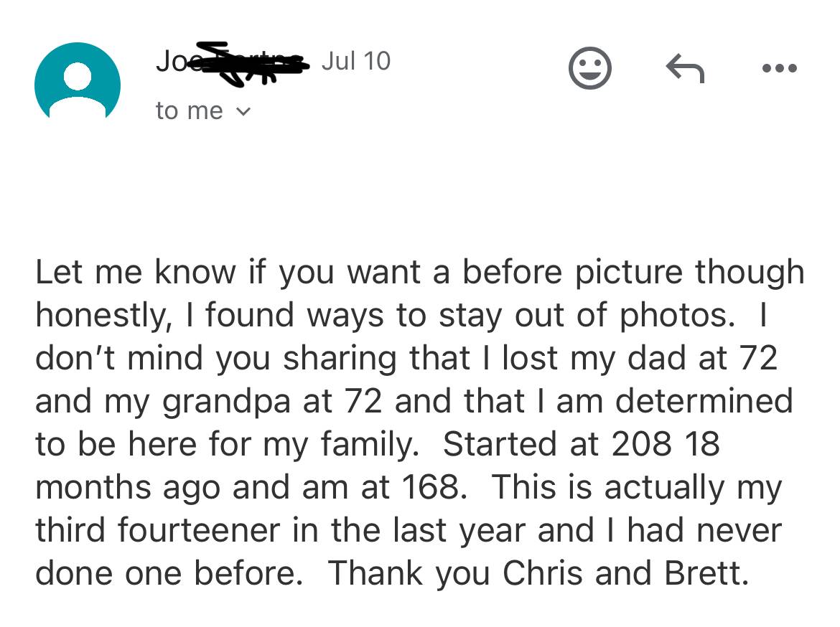The width and height of the screenshot is (840, 627).
Task: Click the sender's teal profile avatar
Action: point(78,80)
